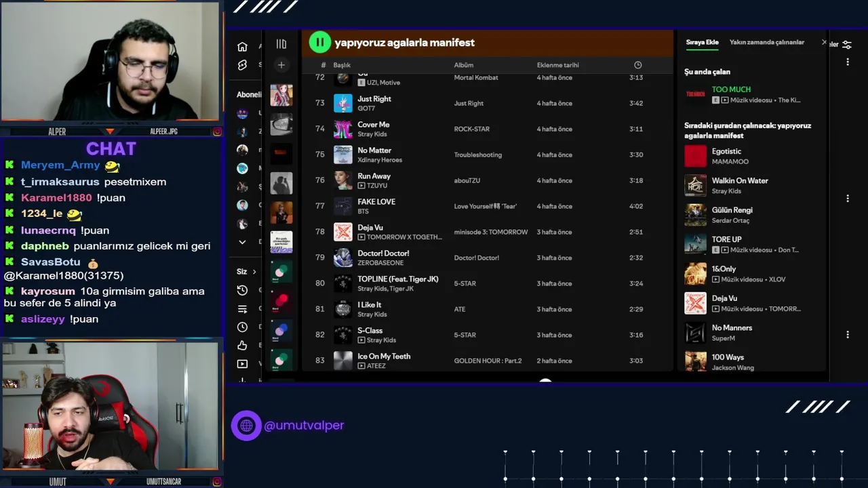
Task: Click the filter sliders icon at top right
Action: pyautogui.click(x=847, y=45)
